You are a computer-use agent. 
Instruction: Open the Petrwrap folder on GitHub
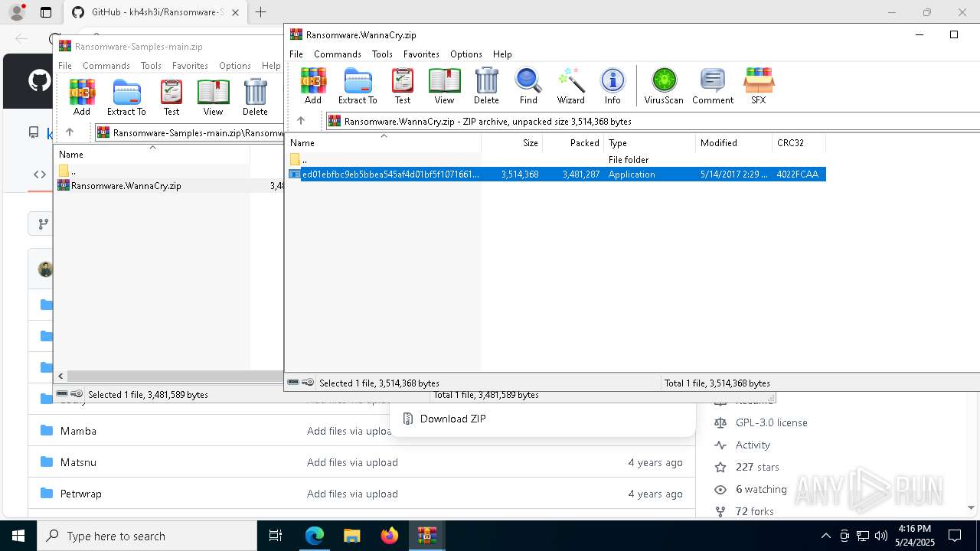[80, 494]
